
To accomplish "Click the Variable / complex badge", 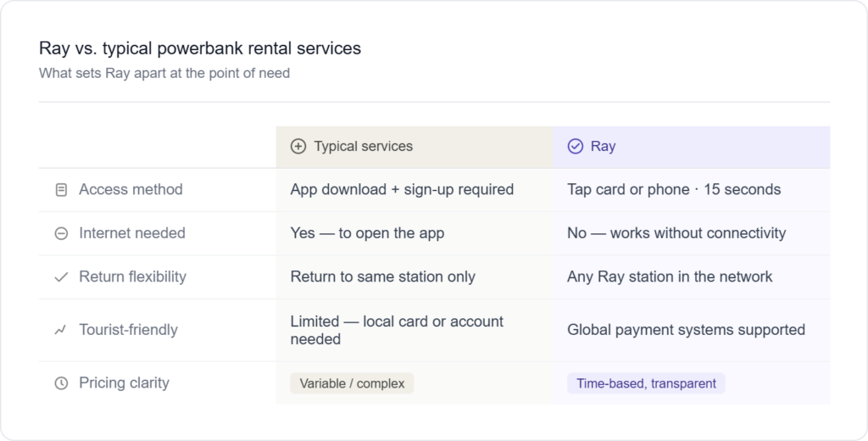I will [x=352, y=383].
